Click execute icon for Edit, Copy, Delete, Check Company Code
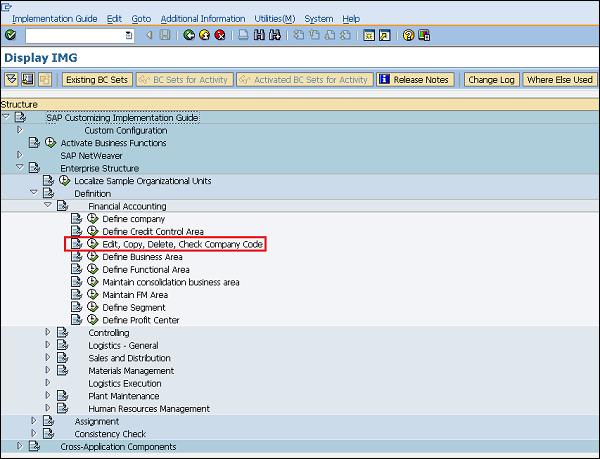 (x=93, y=244)
